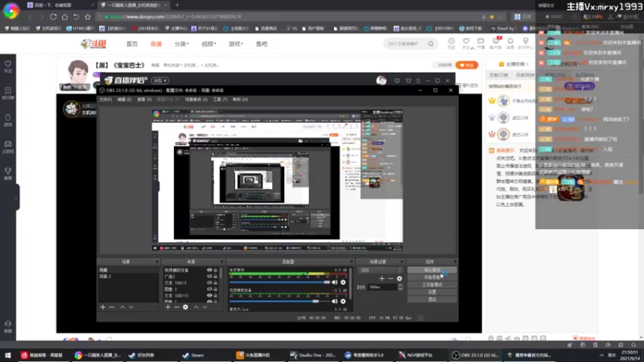
Task: Move scene down in scenes panel
Action: click(x=131, y=307)
